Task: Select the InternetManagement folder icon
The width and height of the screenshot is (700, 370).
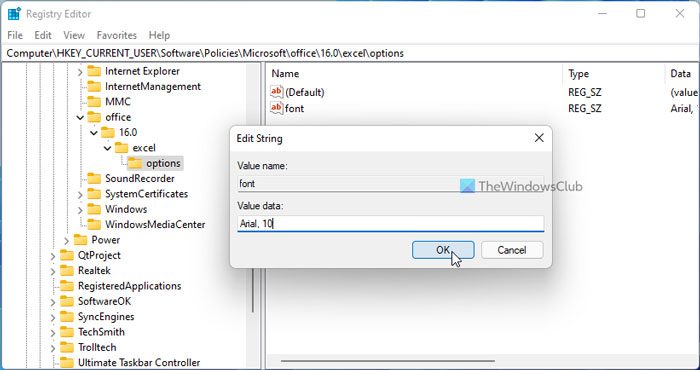Action: (x=94, y=86)
